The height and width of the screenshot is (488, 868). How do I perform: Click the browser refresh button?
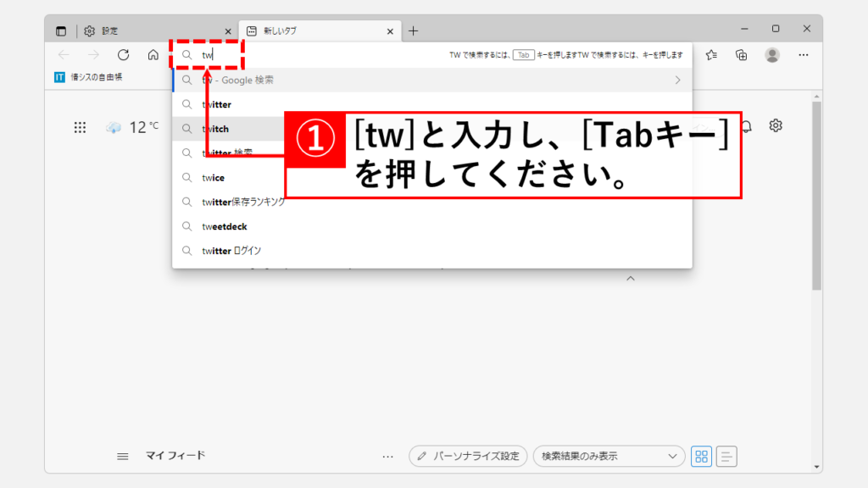pyautogui.click(x=123, y=55)
